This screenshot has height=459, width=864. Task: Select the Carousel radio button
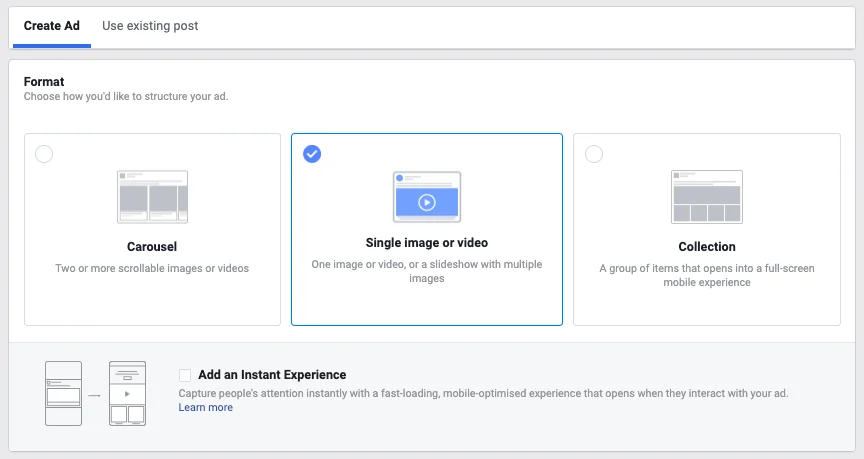click(x=44, y=154)
